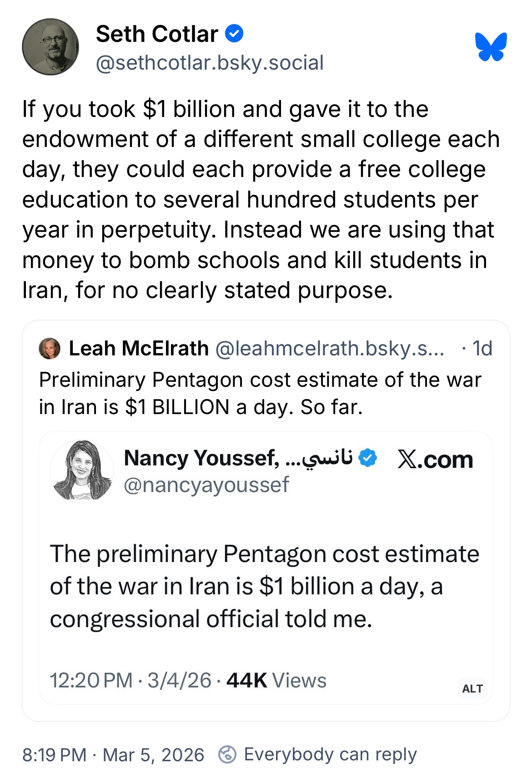The height and width of the screenshot is (774, 532).
Task: Click Nancy Youssef's illustrated avatar
Action: [x=82, y=470]
